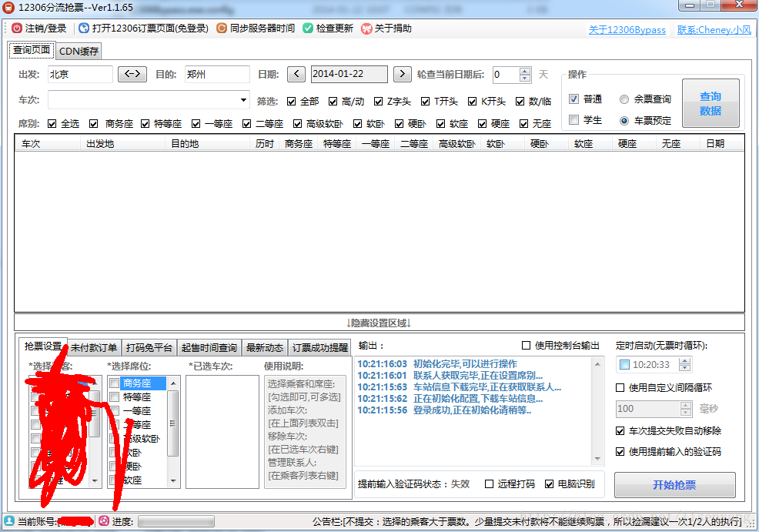The height and width of the screenshot is (532, 759).
Task: Click the 日期 date input field
Action: pyautogui.click(x=349, y=74)
